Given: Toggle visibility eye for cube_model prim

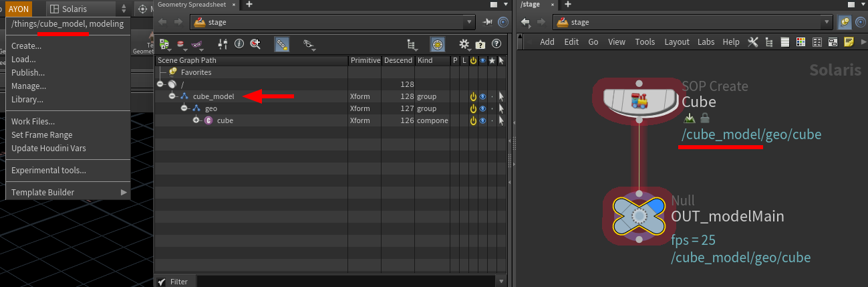Looking at the screenshot, I should click(482, 97).
